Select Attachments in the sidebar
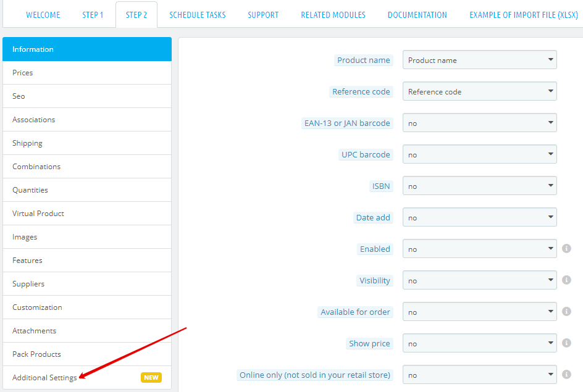 [x=87, y=331]
